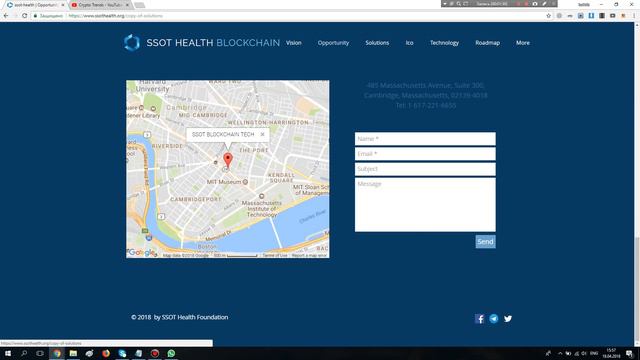The image size is (640, 360).
Task: Open taskbar search magnifier
Action: coord(24,353)
